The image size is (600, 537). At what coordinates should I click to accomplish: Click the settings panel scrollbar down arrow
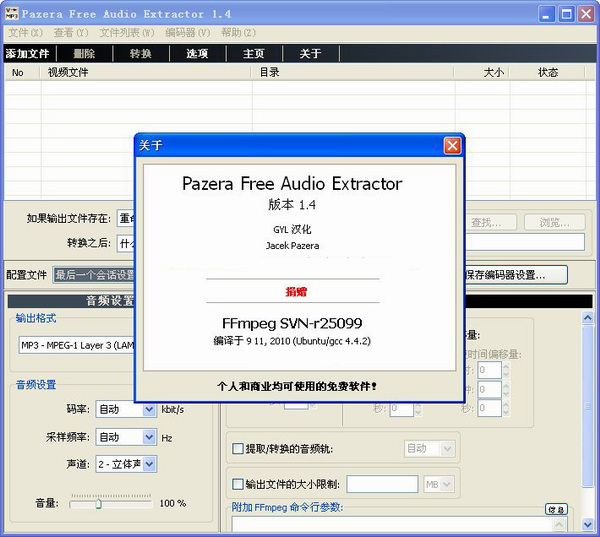point(587,524)
